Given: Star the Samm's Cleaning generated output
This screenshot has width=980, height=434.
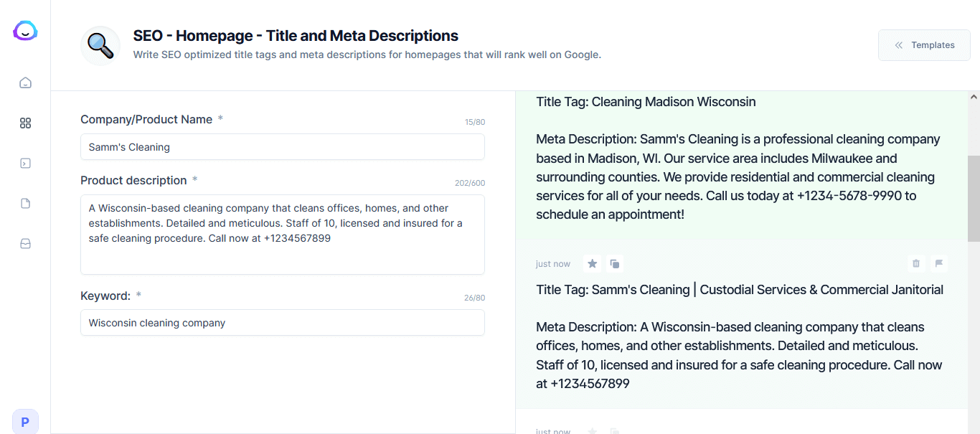Looking at the screenshot, I should coord(592,263).
